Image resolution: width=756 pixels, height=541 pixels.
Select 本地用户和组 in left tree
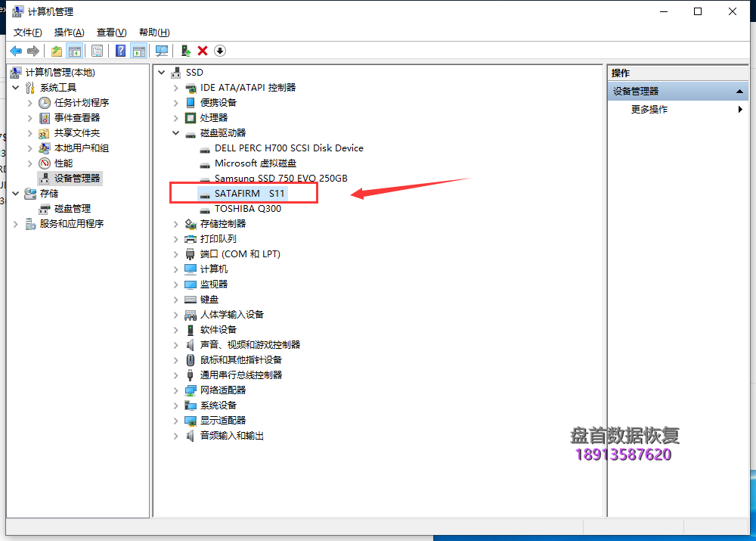81,148
